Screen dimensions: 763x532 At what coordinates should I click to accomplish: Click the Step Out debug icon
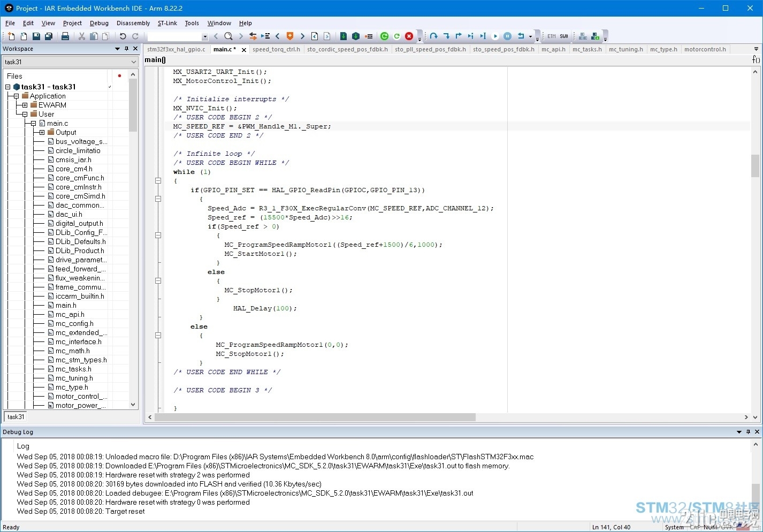pyautogui.click(x=459, y=36)
